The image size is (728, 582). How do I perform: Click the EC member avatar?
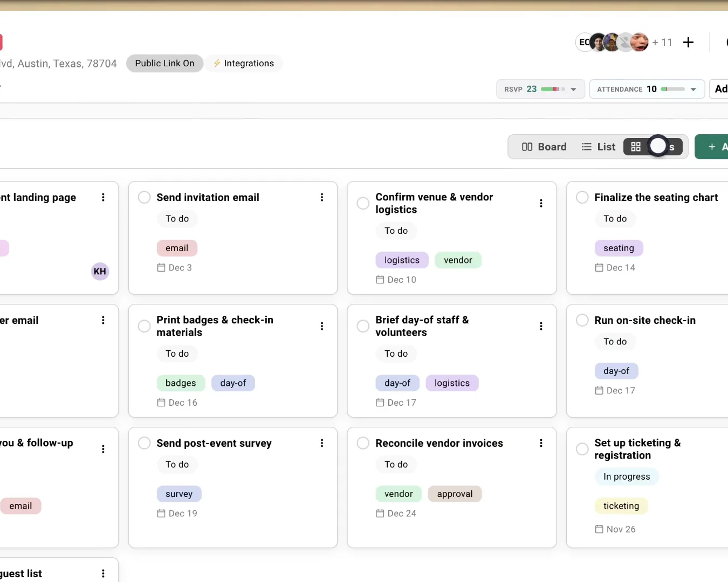(x=583, y=42)
